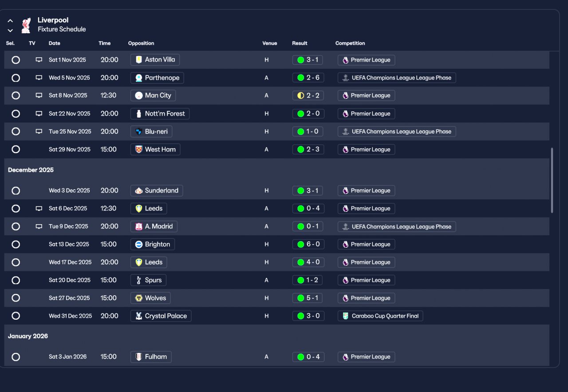Click the draw indicator on Man City result
This screenshot has height=392, width=568.
coord(301,95)
